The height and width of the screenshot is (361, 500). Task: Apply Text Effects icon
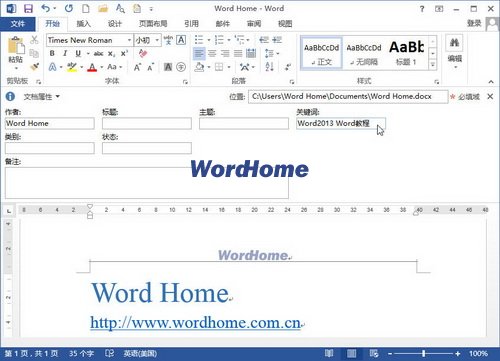pyautogui.click(x=52, y=67)
